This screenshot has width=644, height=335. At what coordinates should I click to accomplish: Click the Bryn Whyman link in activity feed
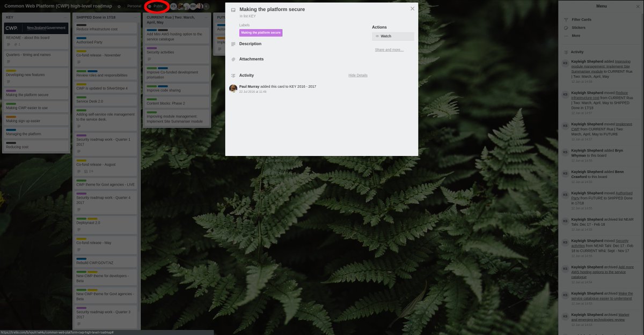point(597,154)
